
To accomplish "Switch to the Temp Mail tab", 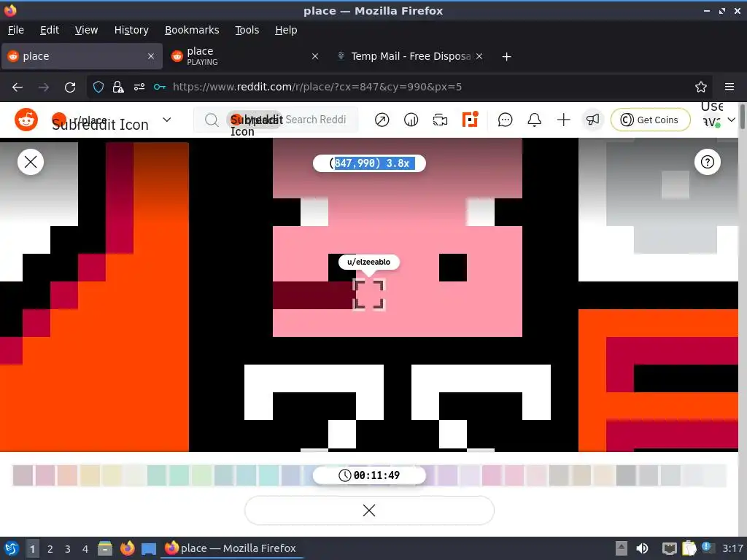I will pyautogui.click(x=410, y=56).
